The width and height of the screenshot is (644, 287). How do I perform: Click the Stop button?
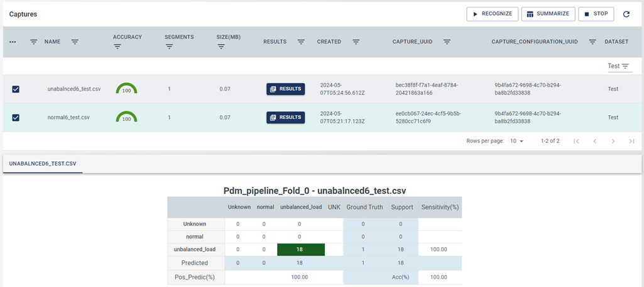point(596,14)
